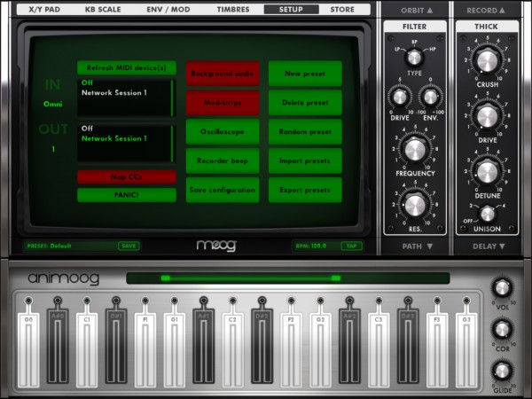Click the GLIDE knob
This screenshot has width=532, height=399.
click(x=502, y=371)
